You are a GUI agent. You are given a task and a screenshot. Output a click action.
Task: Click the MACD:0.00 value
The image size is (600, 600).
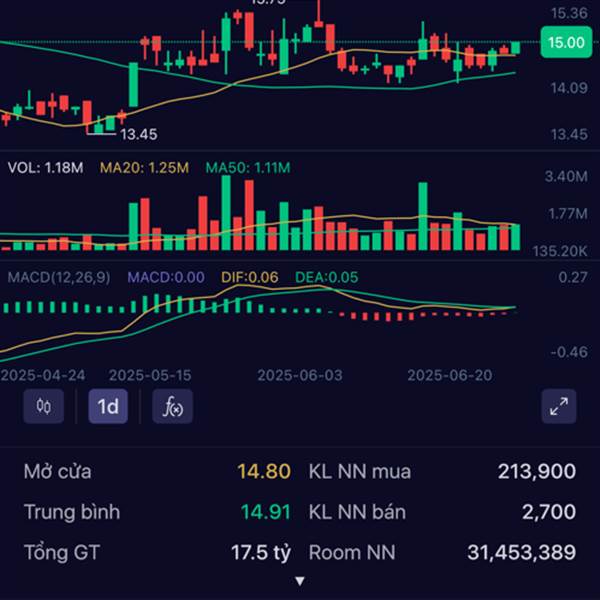[166, 277]
